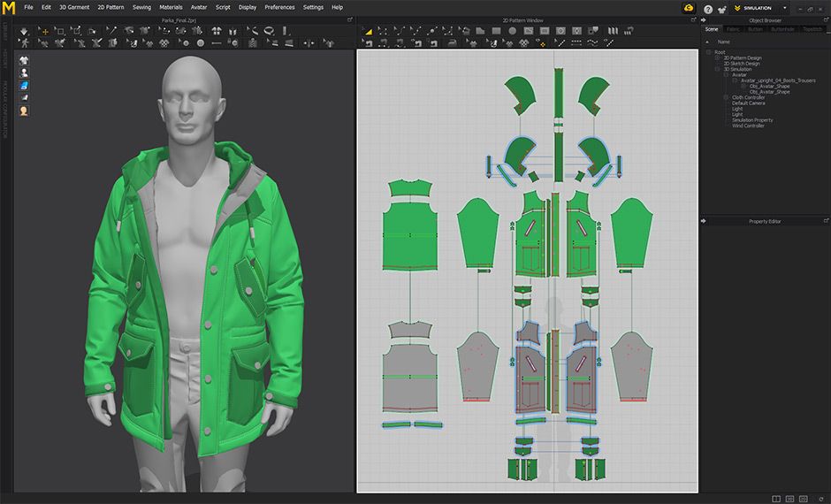Screen dimensions: 831x504
Task: Toggle the blue texture surface display icon
Action: coord(24,86)
